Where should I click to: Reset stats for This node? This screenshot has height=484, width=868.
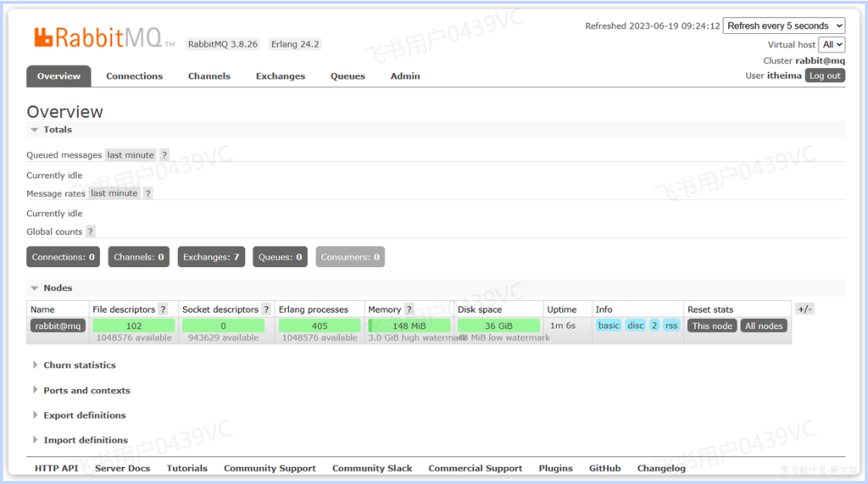[711, 325]
